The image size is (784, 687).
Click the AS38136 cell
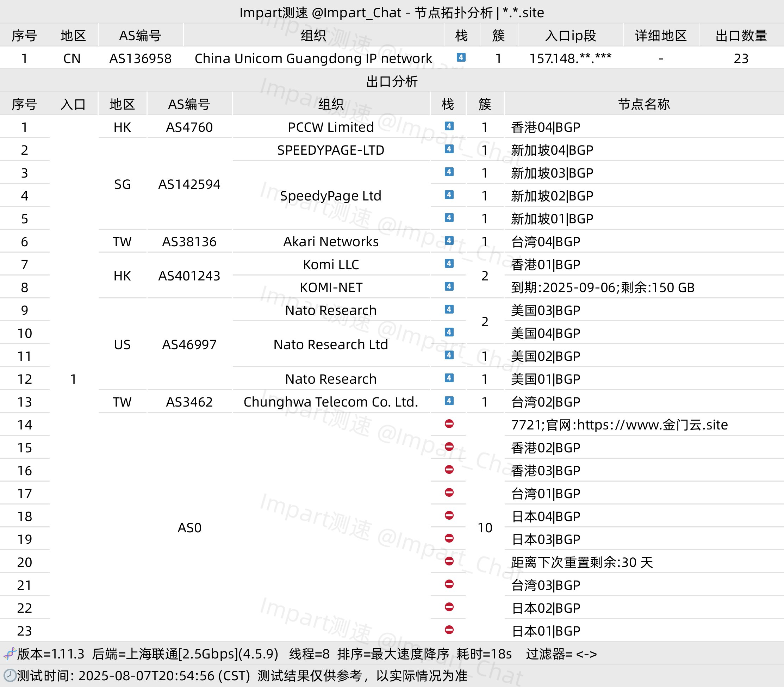[x=189, y=242]
